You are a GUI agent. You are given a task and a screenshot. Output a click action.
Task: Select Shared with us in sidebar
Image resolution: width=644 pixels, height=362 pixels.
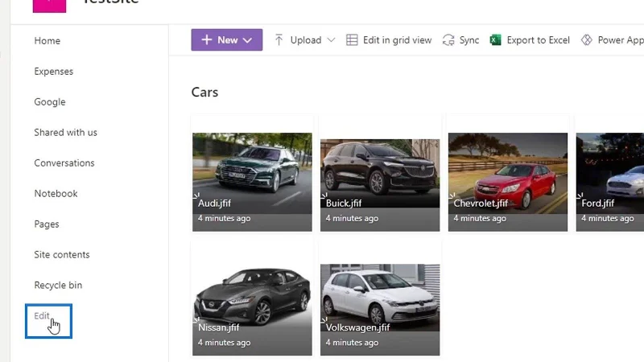66,133
